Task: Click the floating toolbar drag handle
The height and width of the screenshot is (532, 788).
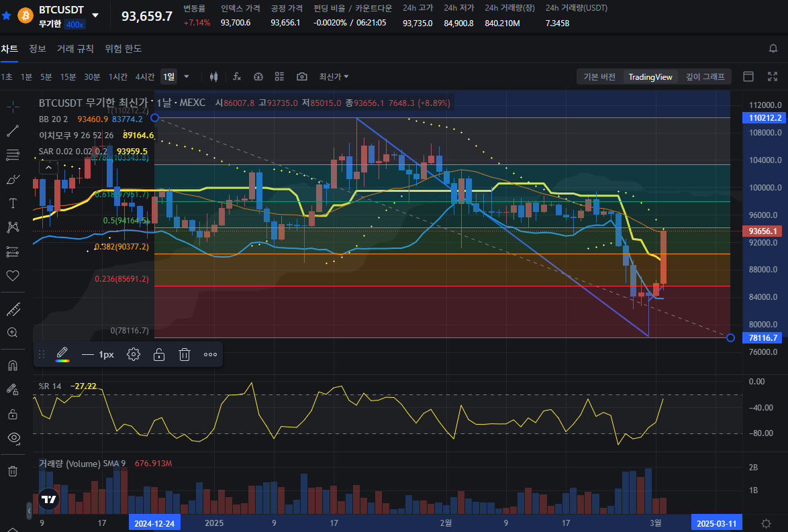Action: click(42, 354)
